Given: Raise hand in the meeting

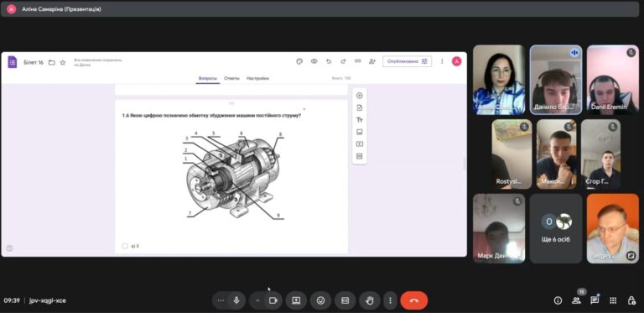Looking at the screenshot, I should [370, 300].
